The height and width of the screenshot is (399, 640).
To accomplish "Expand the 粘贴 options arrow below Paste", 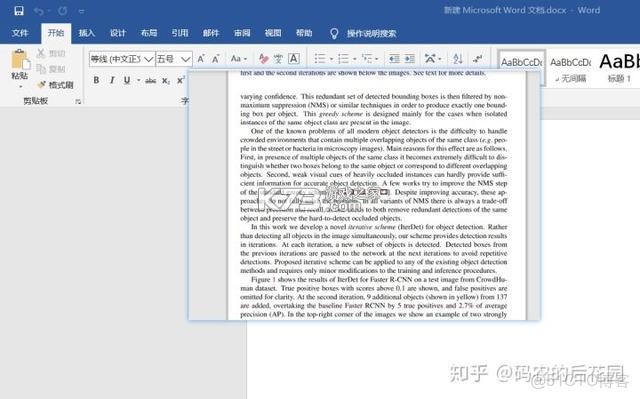I will click(x=20, y=86).
